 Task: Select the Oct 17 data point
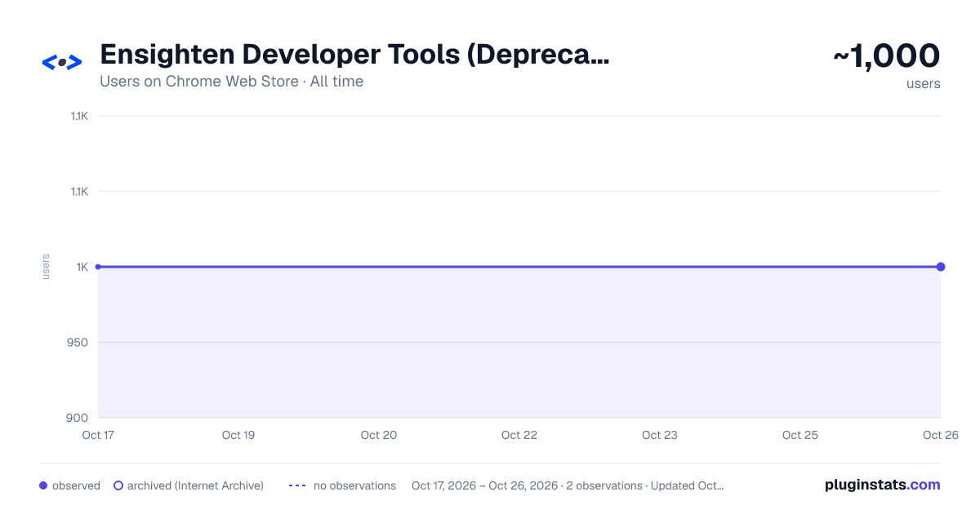(98, 267)
